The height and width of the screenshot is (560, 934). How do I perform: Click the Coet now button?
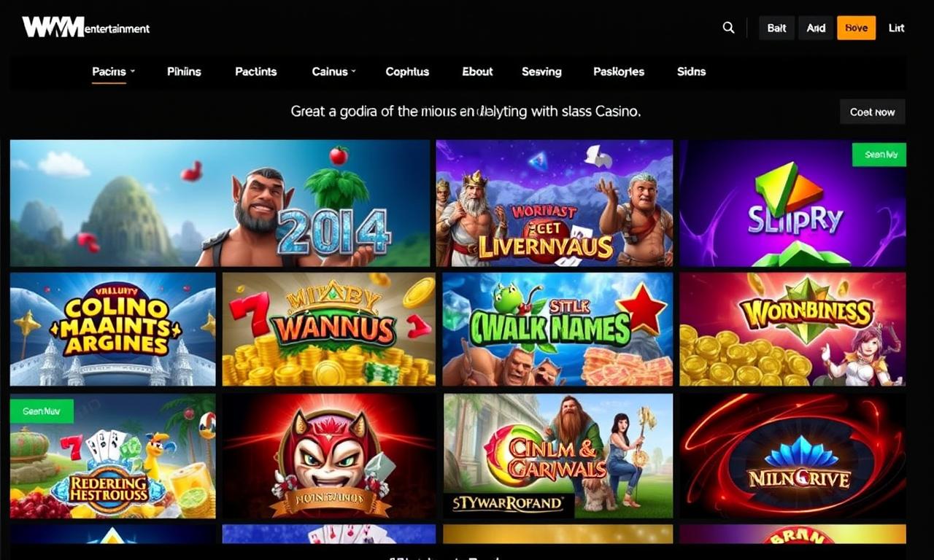click(873, 112)
